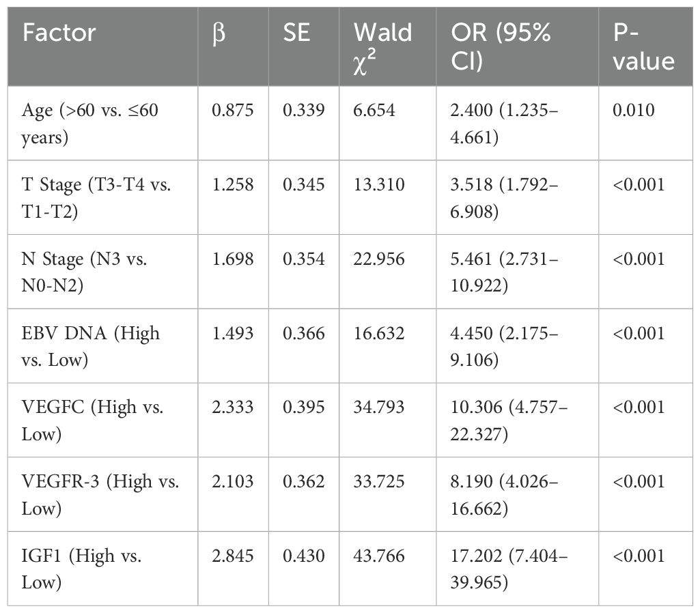Select the VEGFC (High vs. Low) cell
The height and width of the screenshot is (613, 700).
[92, 420]
